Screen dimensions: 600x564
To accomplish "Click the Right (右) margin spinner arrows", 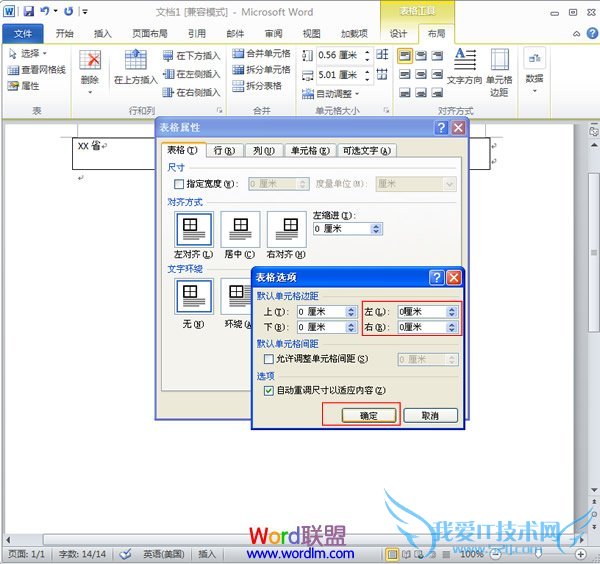I will [x=452, y=327].
